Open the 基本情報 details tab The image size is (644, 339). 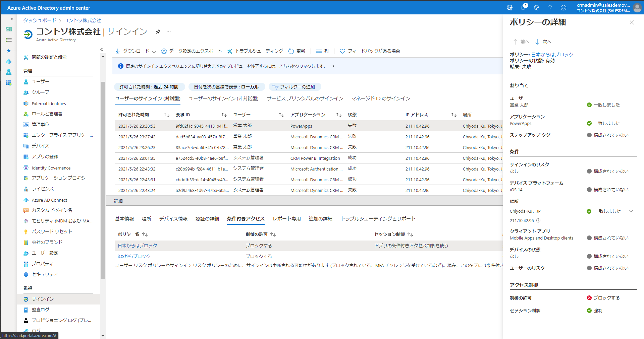point(124,219)
